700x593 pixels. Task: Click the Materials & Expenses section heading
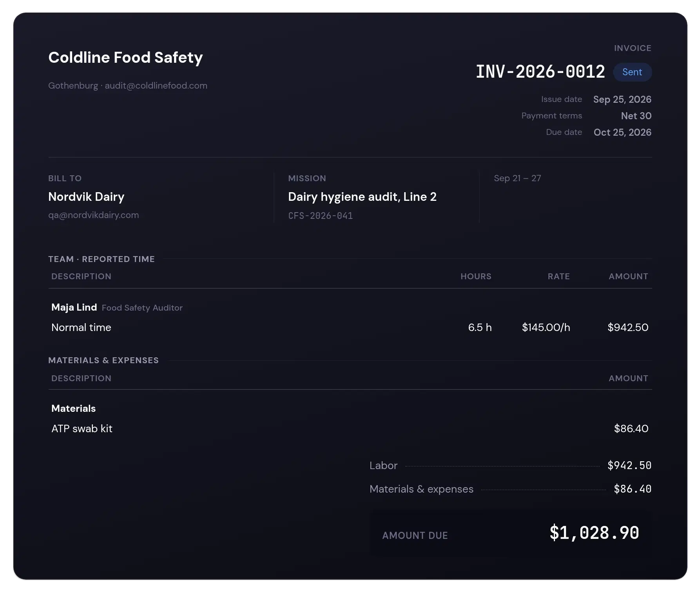103,360
